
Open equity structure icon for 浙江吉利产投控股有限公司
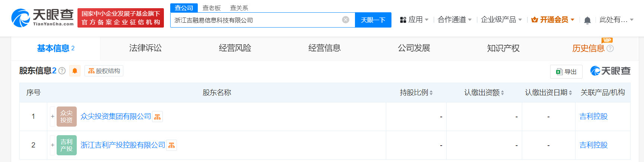coord(171,146)
